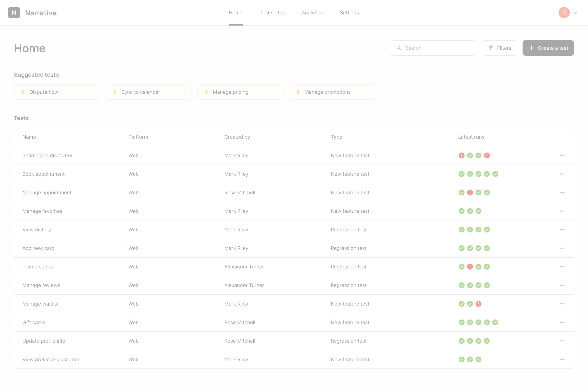Viewport: 588px width, 392px height.
Task: Click the Create a test button
Action: (548, 48)
